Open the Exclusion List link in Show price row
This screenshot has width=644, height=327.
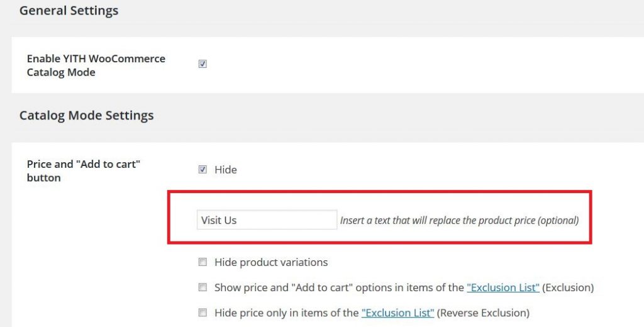pos(503,287)
